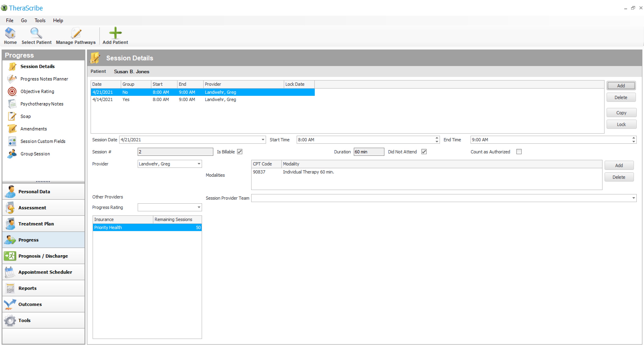Open the Progress Rating dropdown
Screen dimensions: 644x345
pos(199,208)
